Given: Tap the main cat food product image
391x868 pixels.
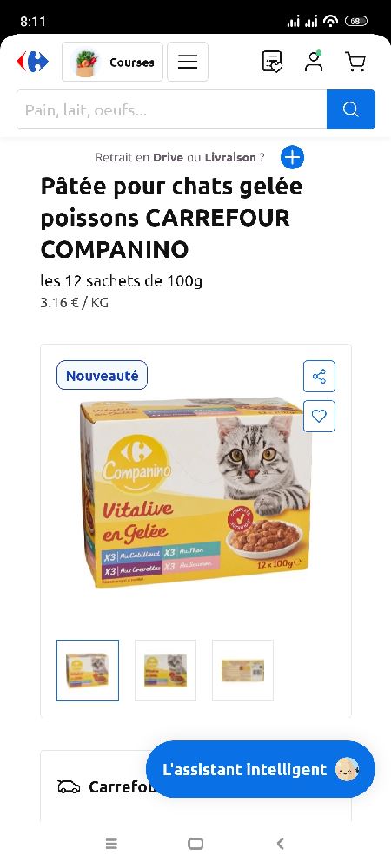Looking at the screenshot, I should [x=195, y=493].
